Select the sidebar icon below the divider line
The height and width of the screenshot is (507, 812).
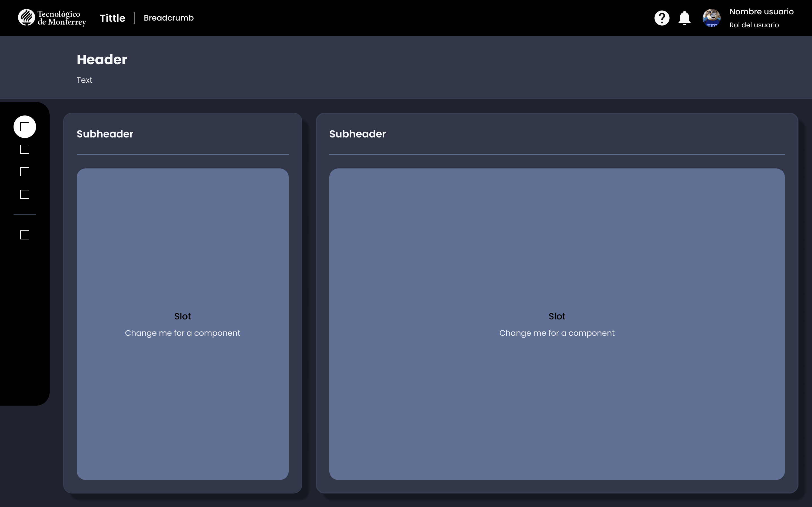[25, 235]
